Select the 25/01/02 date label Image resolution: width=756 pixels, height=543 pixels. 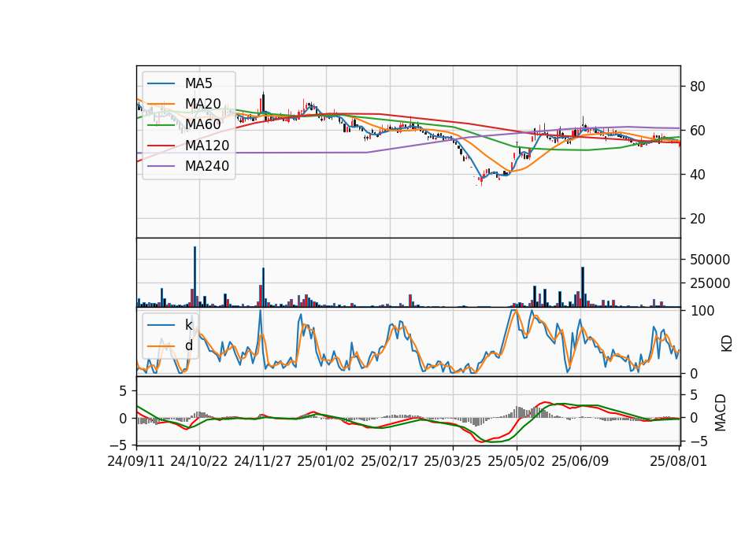tap(326, 461)
